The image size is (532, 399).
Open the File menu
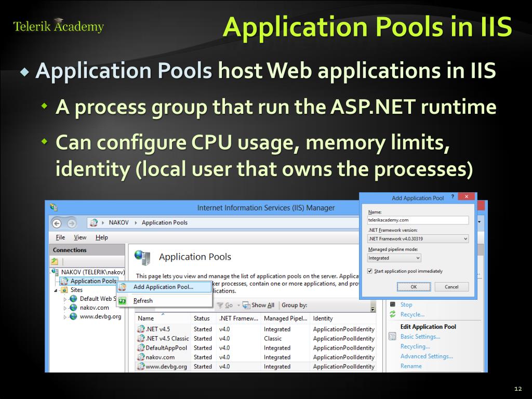60,237
